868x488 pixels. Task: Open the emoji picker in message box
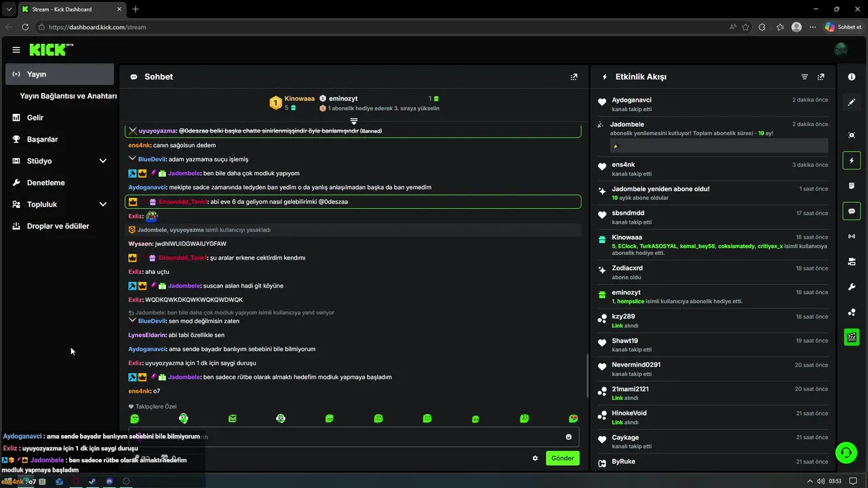(x=568, y=436)
